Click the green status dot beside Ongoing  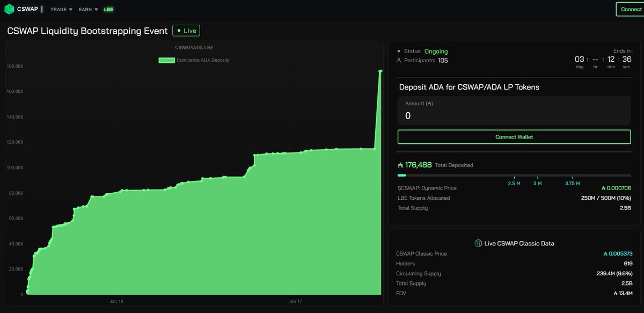pyautogui.click(x=398, y=51)
